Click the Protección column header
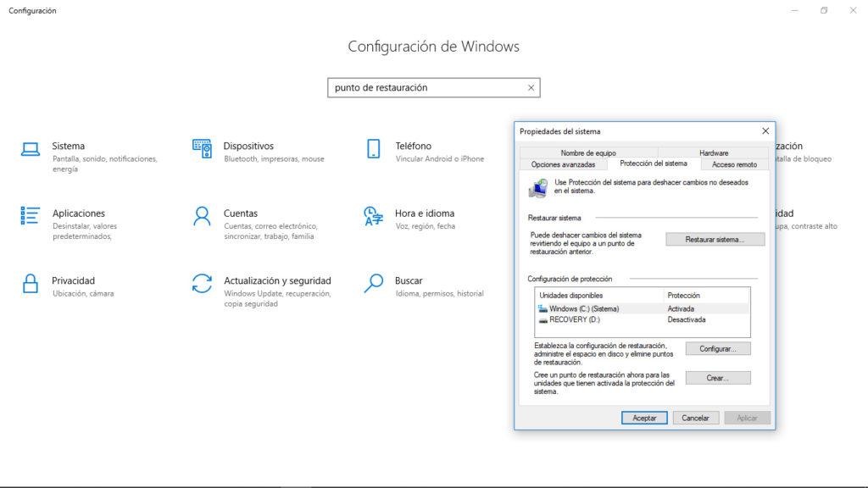This screenshot has width=868, height=488. tap(706, 296)
